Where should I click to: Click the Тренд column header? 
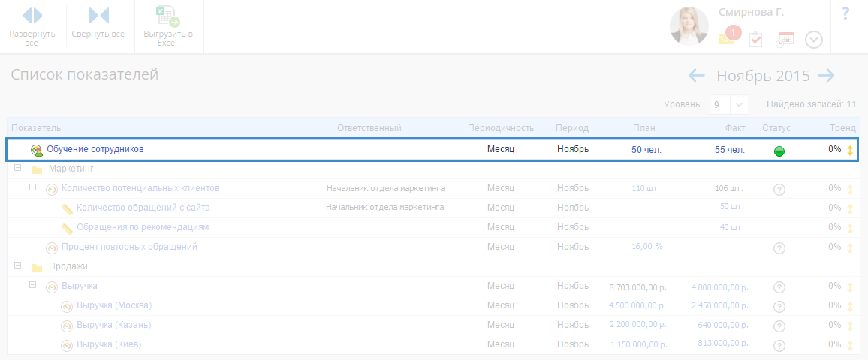pyautogui.click(x=842, y=128)
